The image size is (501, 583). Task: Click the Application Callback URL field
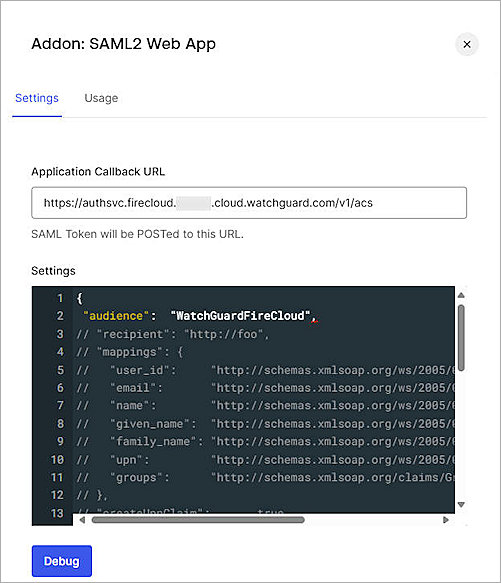249,203
